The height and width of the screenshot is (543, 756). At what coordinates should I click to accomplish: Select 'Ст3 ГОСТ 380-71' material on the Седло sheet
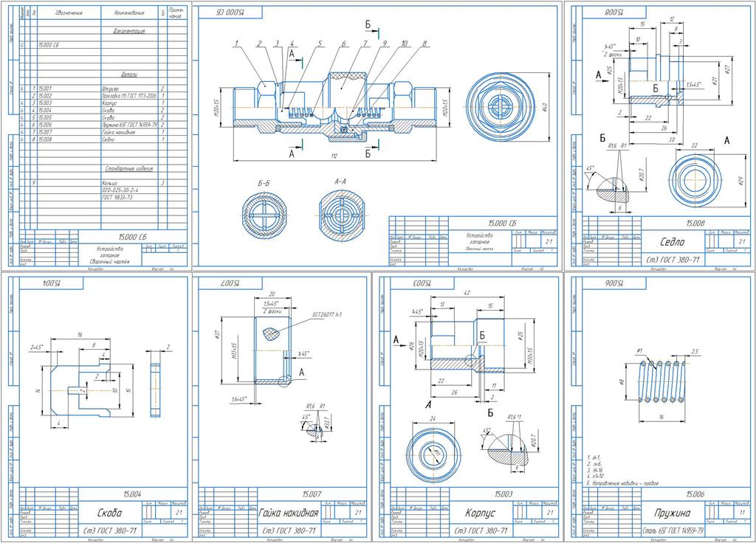click(x=672, y=260)
